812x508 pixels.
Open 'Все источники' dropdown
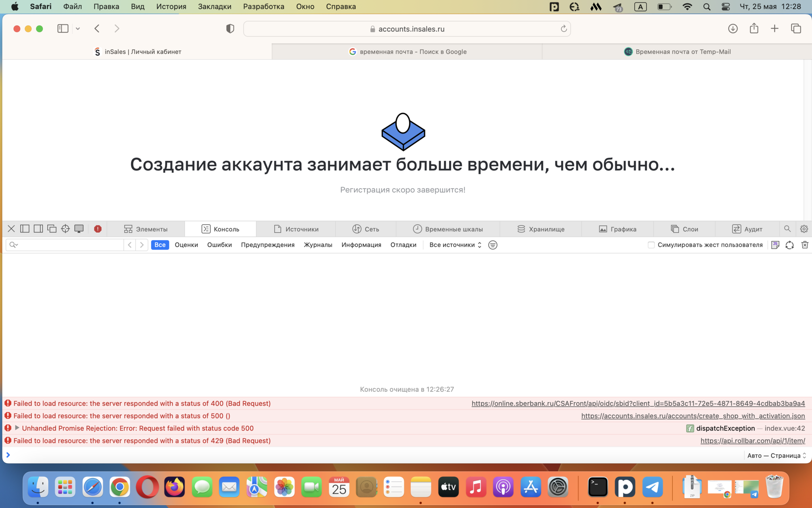[455, 245]
